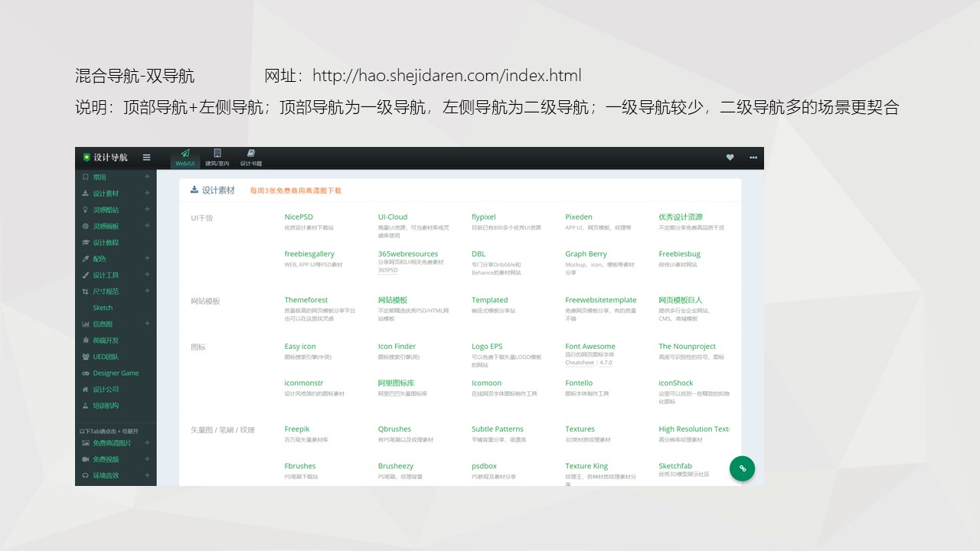Open the Texture King link
Viewport: 980px width, 551px height.
(586, 466)
